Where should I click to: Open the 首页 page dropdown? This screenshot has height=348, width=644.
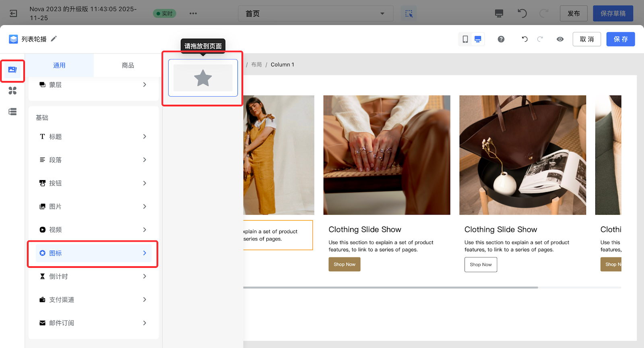pyautogui.click(x=316, y=14)
